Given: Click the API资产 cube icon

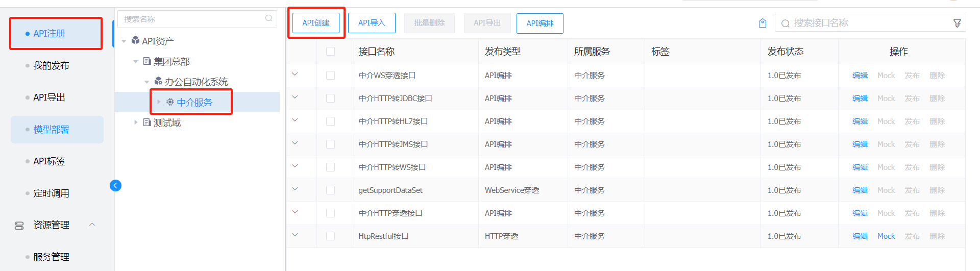Looking at the screenshot, I should [x=135, y=40].
